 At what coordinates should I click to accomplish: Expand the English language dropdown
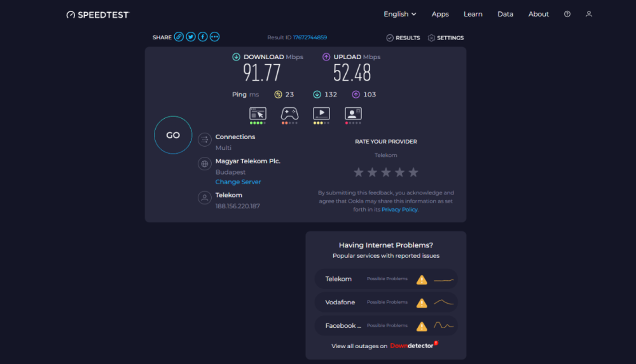[400, 14]
